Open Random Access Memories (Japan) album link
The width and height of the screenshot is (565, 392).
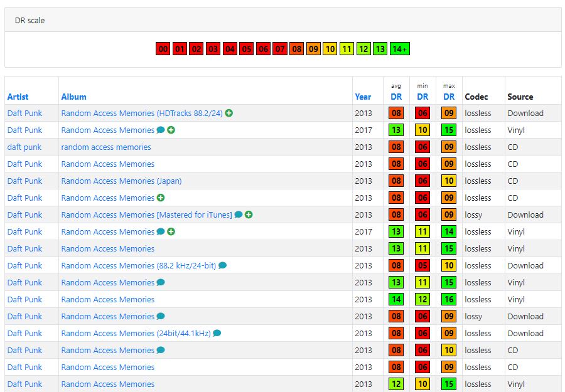point(121,181)
